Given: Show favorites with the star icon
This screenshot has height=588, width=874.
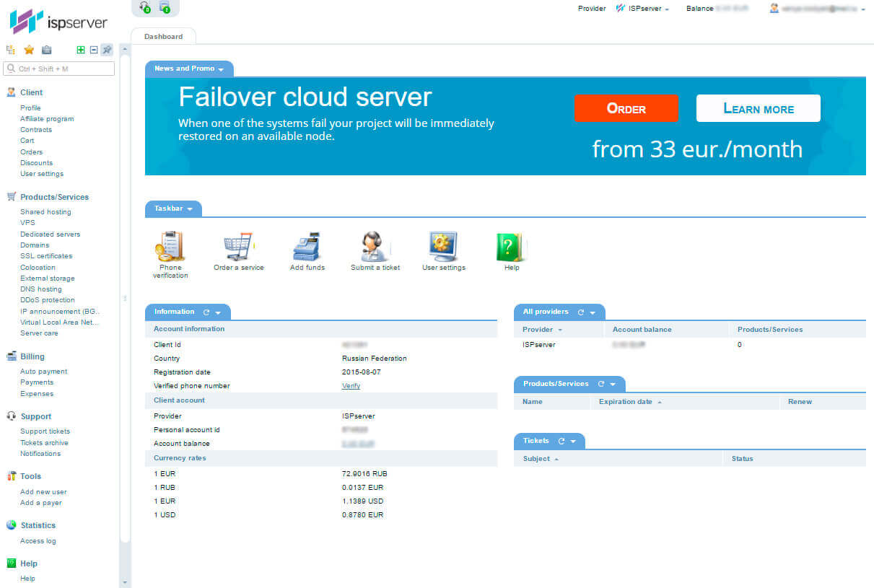Looking at the screenshot, I should click(29, 50).
